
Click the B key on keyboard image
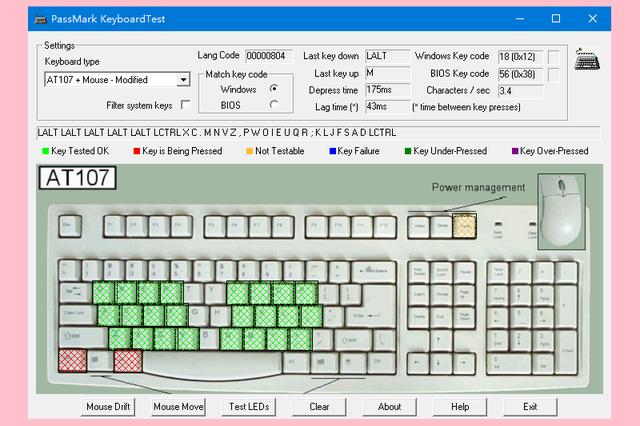tap(209, 338)
